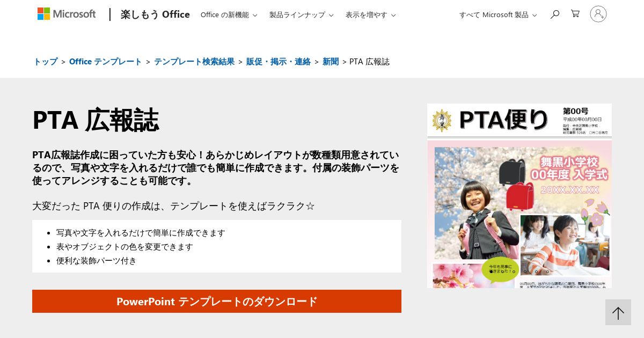Open the 新聞 breadcrumb category
Viewport: 644px width, 338px height.
[331, 61]
